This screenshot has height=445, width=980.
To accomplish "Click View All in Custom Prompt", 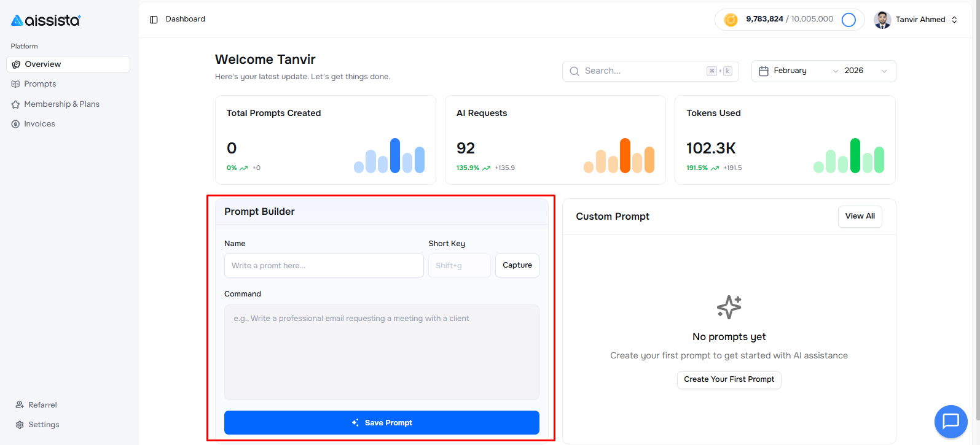I will click(x=860, y=216).
